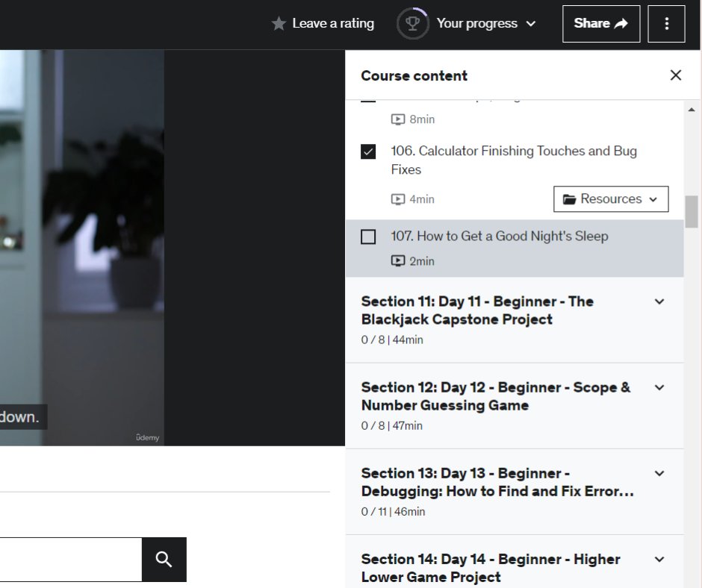The height and width of the screenshot is (588, 702).
Task: Click the video icon next to 8min
Action: point(397,119)
